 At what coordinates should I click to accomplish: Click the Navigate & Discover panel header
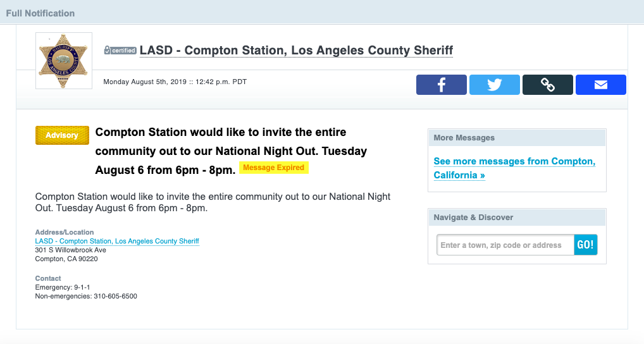click(473, 218)
